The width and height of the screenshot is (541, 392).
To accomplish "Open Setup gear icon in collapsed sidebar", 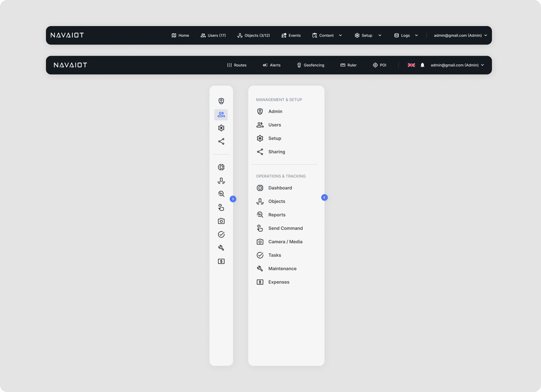I will click(221, 128).
